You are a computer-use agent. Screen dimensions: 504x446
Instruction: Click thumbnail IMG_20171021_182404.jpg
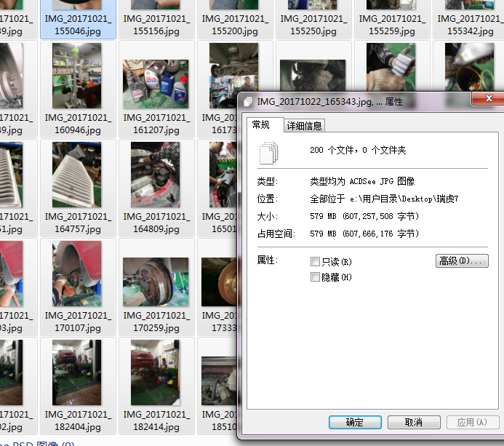click(77, 373)
